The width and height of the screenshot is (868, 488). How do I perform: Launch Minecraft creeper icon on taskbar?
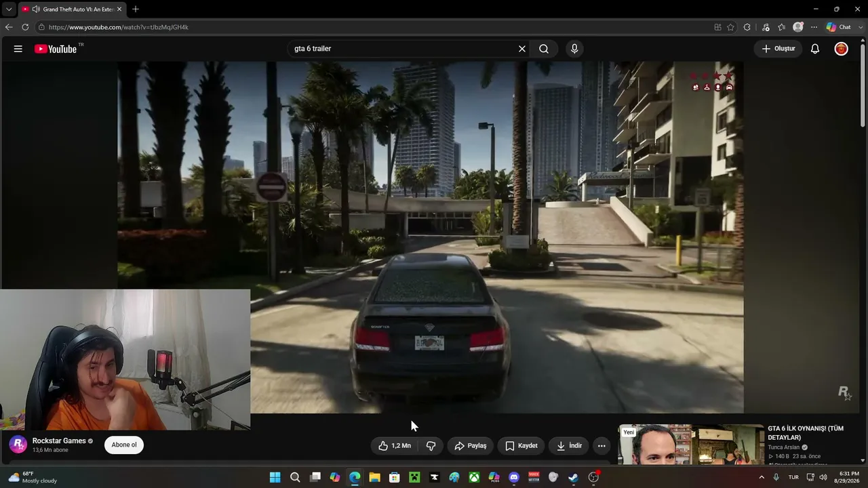coord(414,477)
